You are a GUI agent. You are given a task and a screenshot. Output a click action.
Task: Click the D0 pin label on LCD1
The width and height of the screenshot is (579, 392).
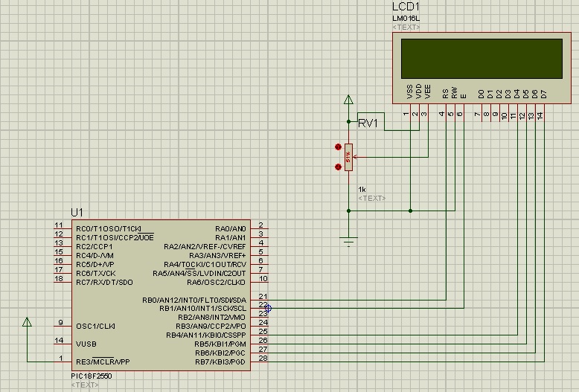tap(481, 94)
